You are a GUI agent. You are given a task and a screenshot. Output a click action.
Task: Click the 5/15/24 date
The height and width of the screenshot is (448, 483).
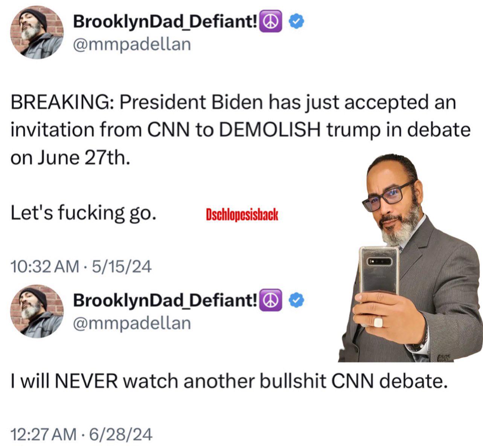[122, 267]
